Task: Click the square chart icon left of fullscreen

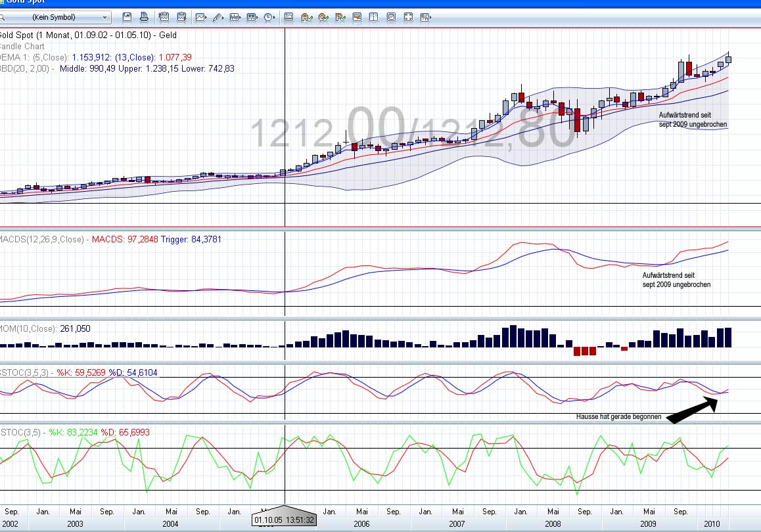Action: pyautogui.click(x=391, y=17)
